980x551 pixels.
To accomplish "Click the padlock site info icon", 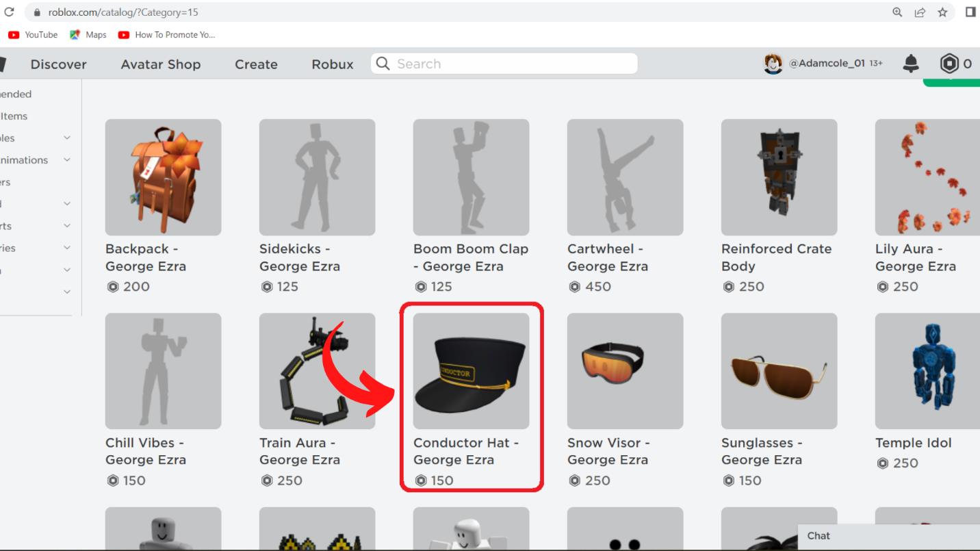I will [37, 12].
